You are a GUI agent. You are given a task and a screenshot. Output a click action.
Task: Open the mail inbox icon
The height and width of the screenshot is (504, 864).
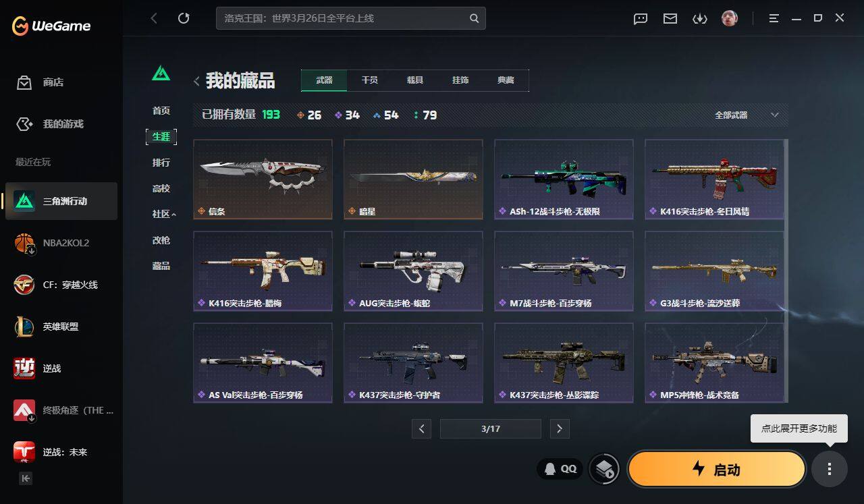click(670, 19)
